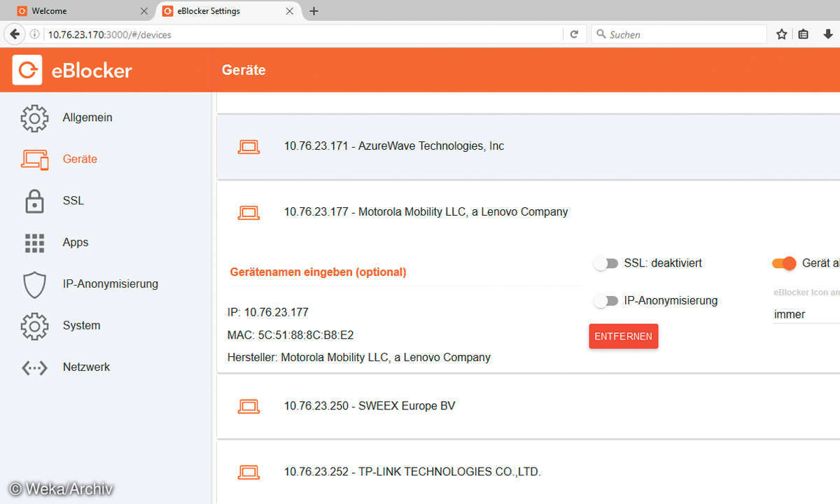Open Allgemein settings gear icon

(34, 118)
